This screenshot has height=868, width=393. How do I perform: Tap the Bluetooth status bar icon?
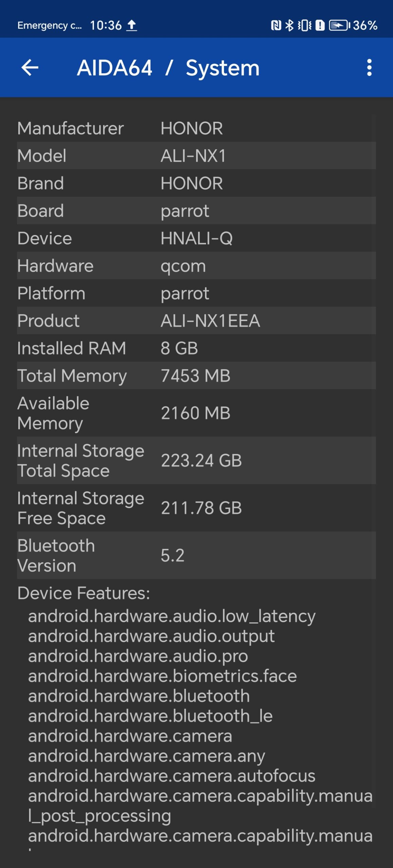(x=289, y=25)
